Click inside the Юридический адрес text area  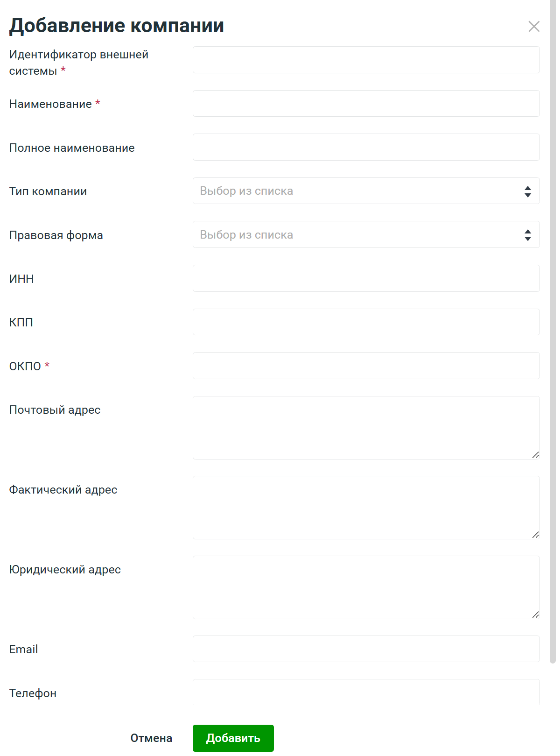tap(366, 587)
